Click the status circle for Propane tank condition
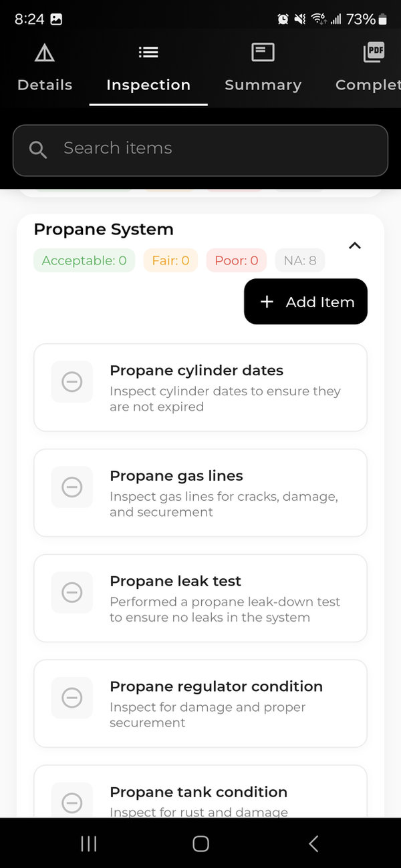Screen dimensions: 401x868 [x=72, y=803]
